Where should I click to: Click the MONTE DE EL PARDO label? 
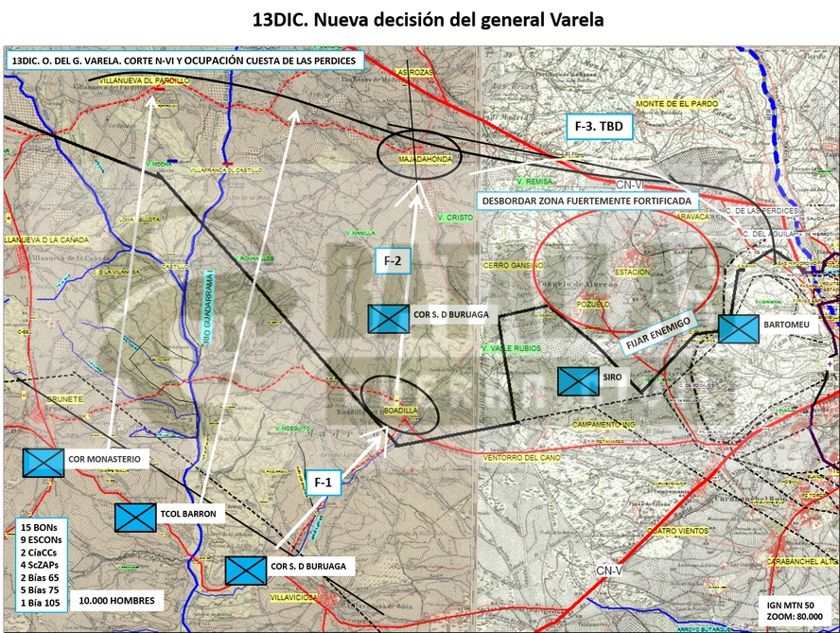point(676,103)
